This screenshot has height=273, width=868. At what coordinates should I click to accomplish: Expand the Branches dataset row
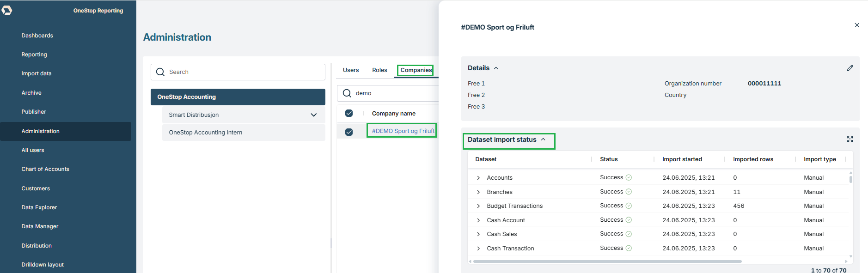click(x=478, y=192)
